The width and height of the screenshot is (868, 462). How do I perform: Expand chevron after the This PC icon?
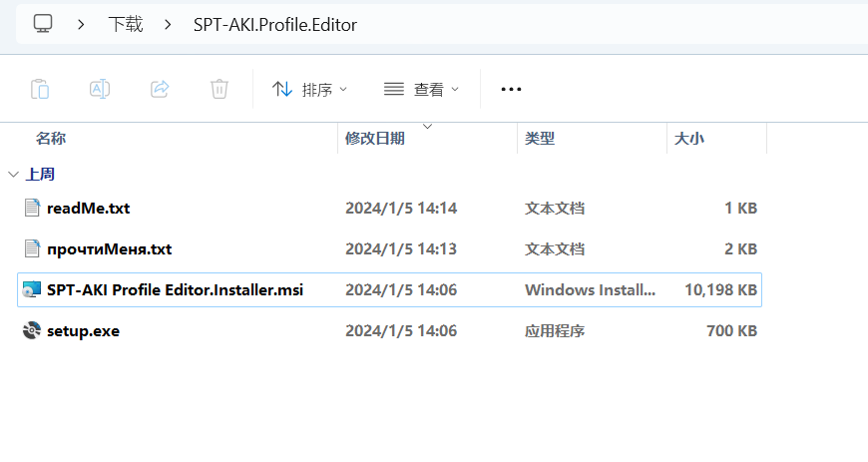[x=81, y=24]
